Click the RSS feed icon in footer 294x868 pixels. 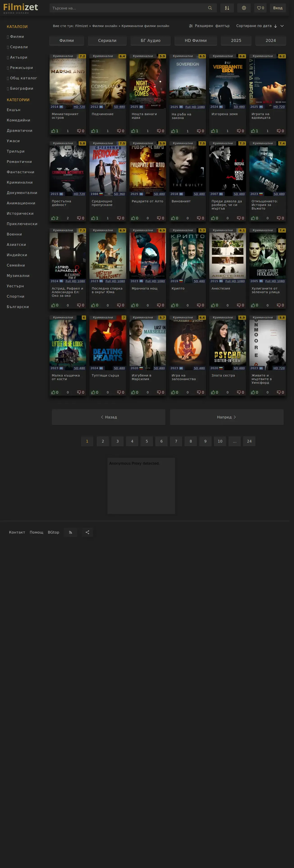pyautogui.click(x=70, y=532)
